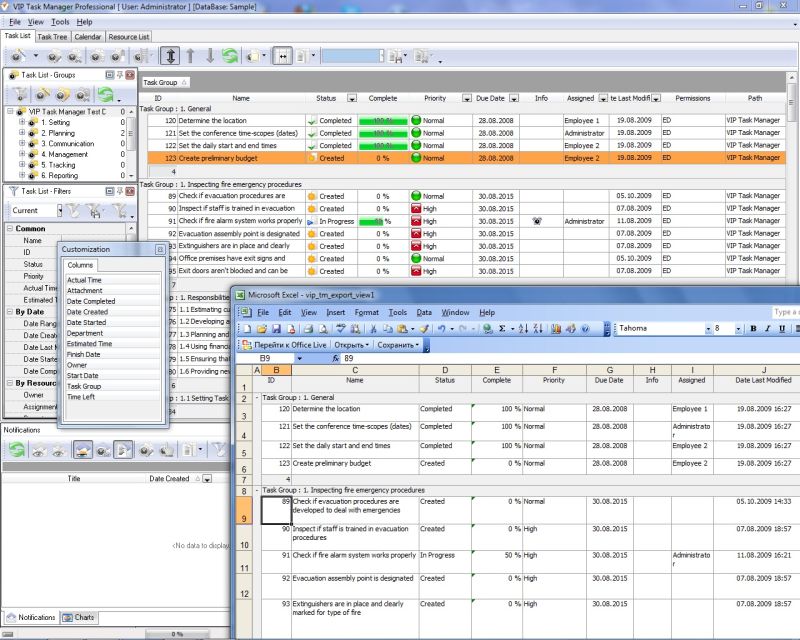Toggle Underline in Excel formatting toolbar

click(782, 329)
